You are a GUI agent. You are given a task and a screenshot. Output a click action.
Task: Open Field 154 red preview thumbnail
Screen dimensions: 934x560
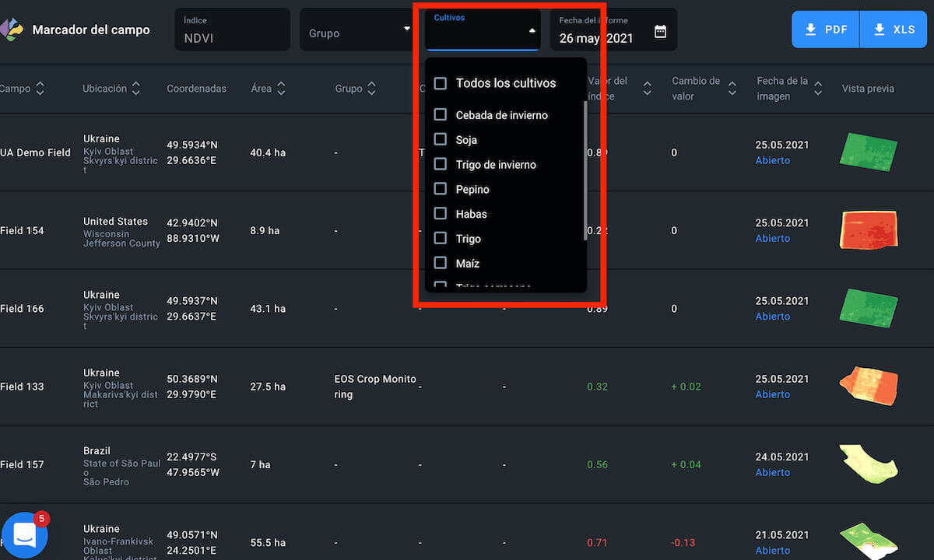[x=869, y=230]
